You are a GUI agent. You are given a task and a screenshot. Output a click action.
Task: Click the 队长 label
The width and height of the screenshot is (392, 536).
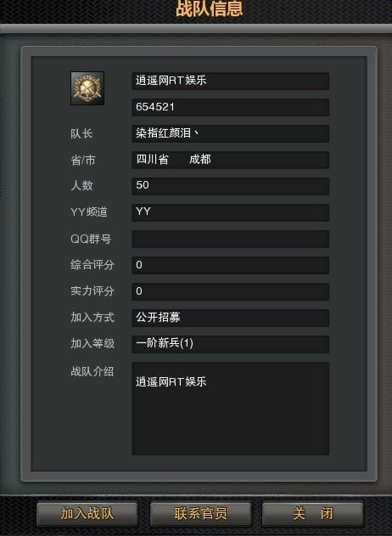click(81, 133)
